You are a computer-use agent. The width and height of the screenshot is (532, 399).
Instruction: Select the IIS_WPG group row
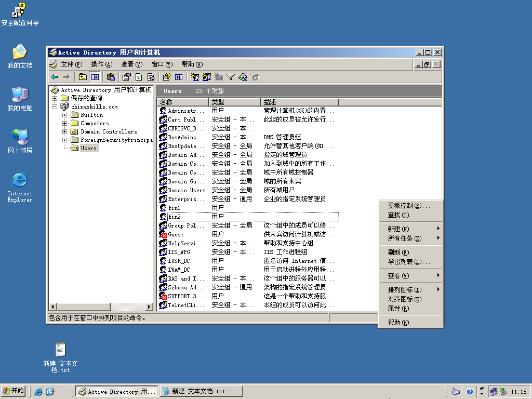[248, 252]
